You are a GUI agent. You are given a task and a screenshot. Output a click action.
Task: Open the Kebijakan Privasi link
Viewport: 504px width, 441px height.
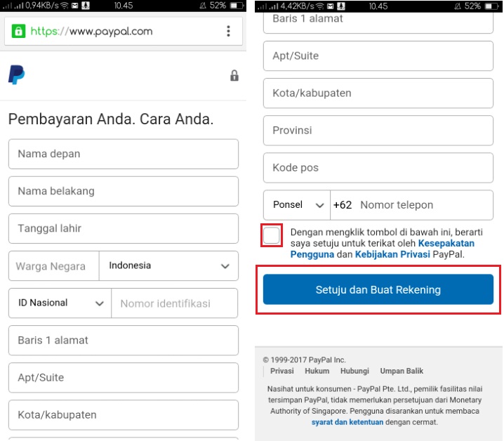[x=392, y=254]
